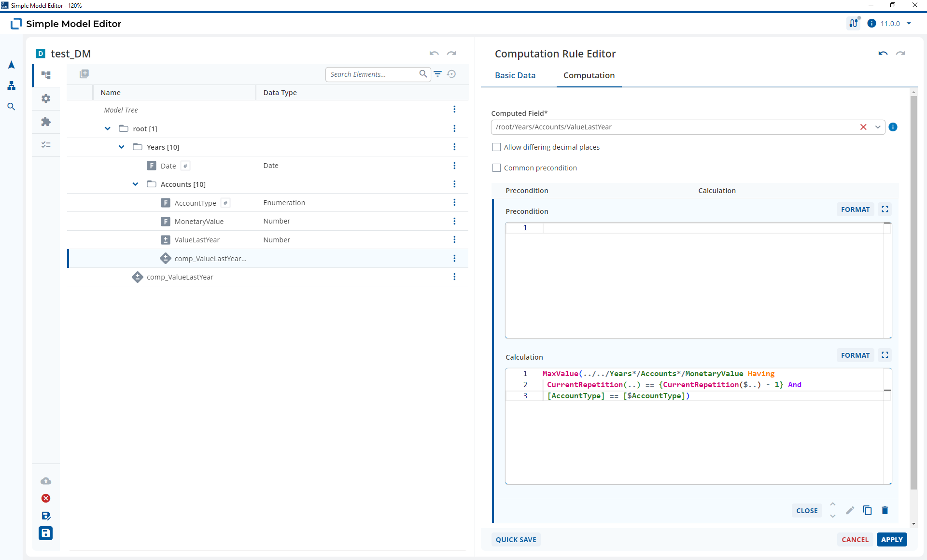Click the add element icon above Name column
Image resolution: width=927 pixels, height=560 pixels.
click(84, 74)
